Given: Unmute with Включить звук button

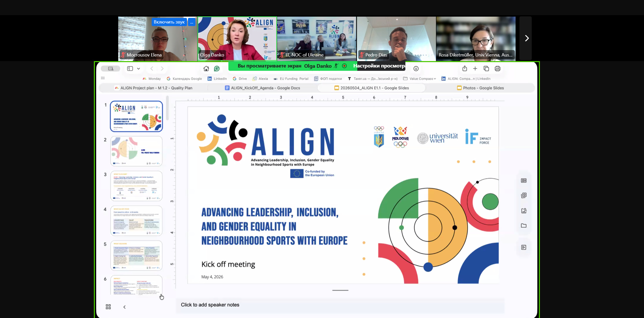Looking at the screenshot, I should [x=169, y=22].
